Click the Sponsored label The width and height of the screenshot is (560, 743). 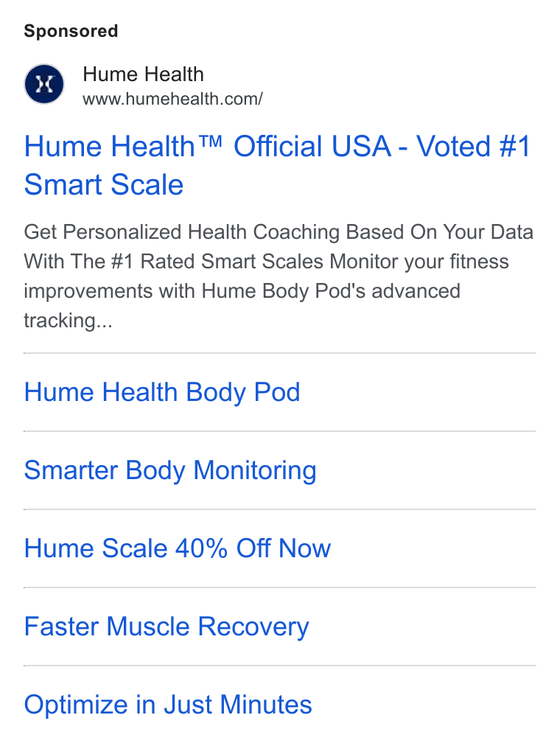(71, 31)
